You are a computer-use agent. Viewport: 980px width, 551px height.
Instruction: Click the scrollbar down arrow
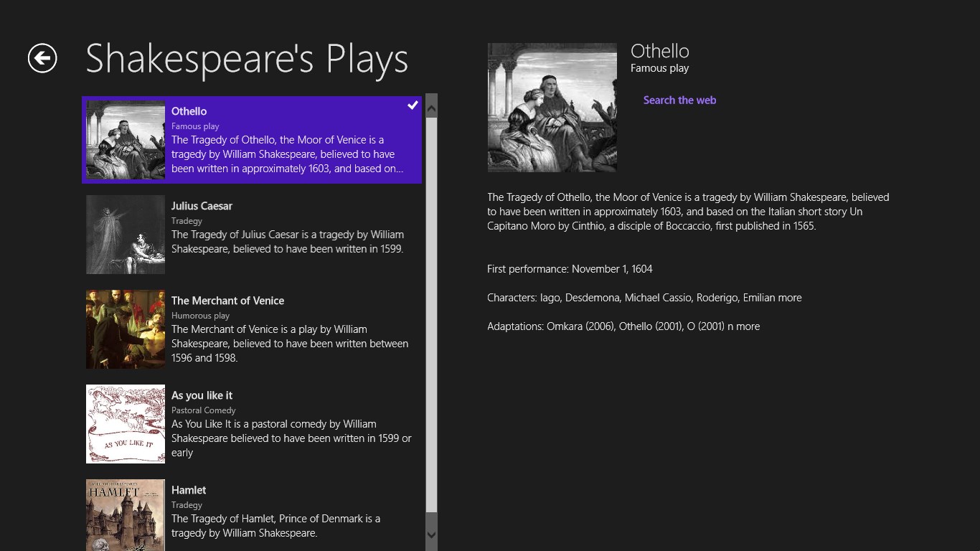pyautogui.click(x=431, y=534)
